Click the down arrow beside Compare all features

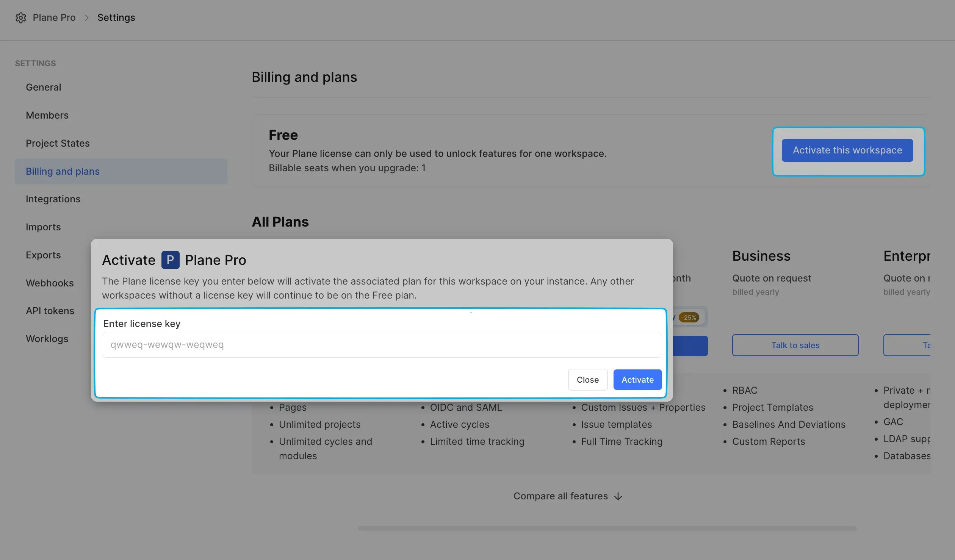(618, 496)
